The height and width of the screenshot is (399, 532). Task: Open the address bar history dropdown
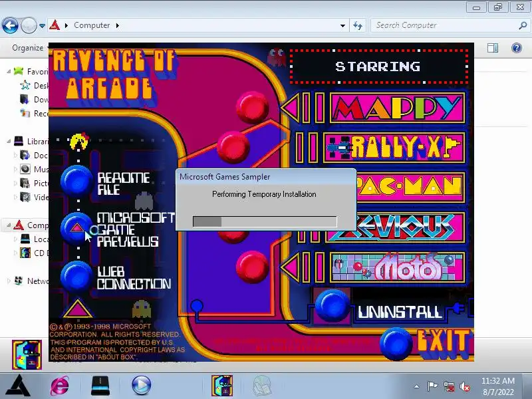(342, 26)
